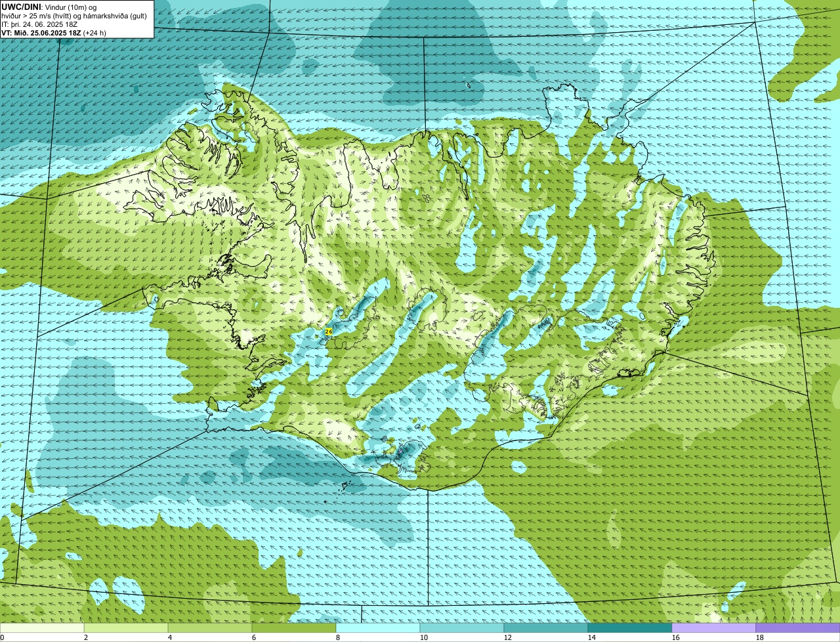This screenshot has height=642, width=840.
Task: Click the "10" legend scale label
Action: (424, 637)
